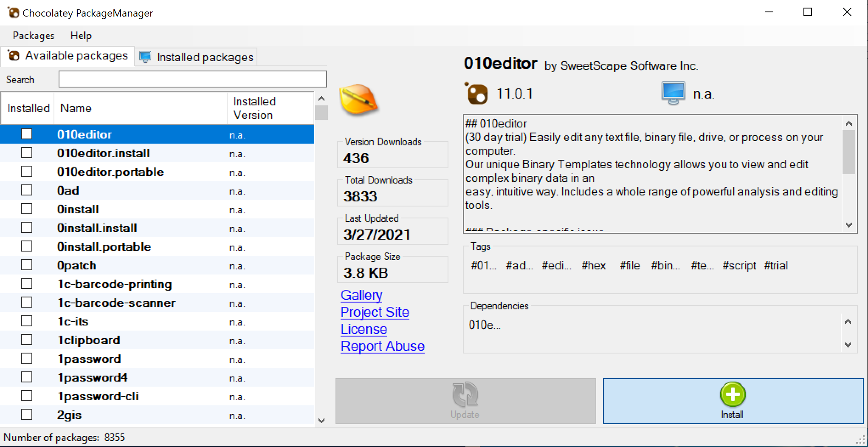The image size is (868, 447).
Task: Select the 1c-its package row
Action: [157, 321]
